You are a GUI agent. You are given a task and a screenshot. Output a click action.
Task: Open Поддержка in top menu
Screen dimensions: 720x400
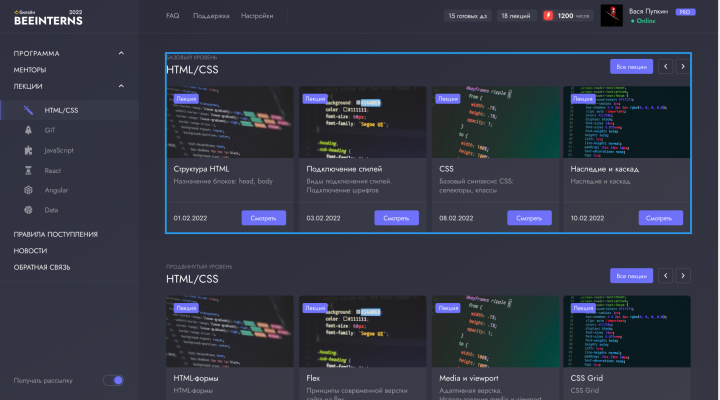click(211, 16)
